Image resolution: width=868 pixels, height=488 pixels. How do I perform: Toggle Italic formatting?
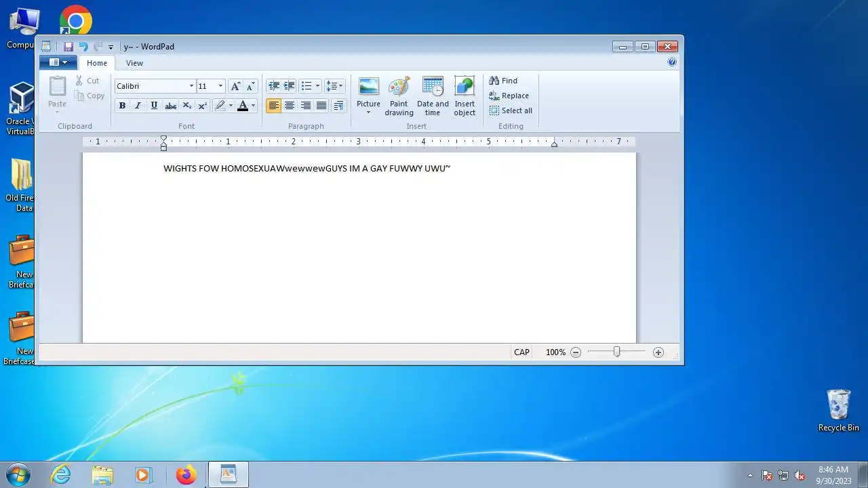pyautogui.click(x=138, y=106)
